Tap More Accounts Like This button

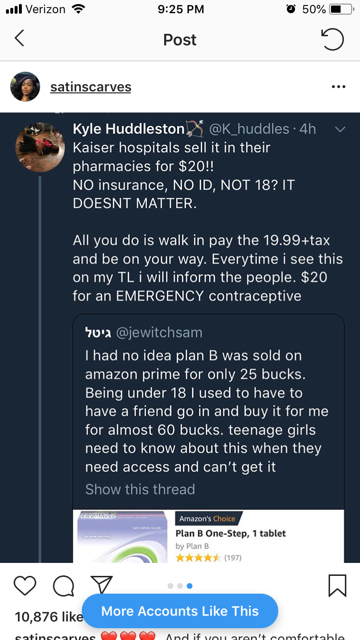[180, 611]
